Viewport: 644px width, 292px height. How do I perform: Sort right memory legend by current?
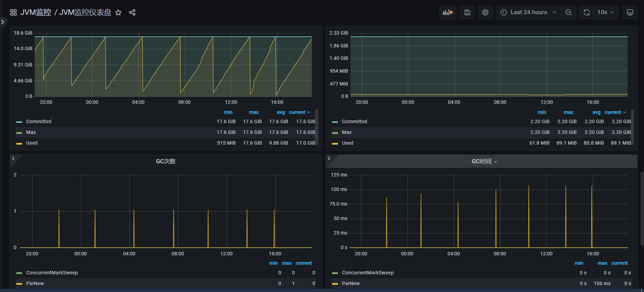615,112
